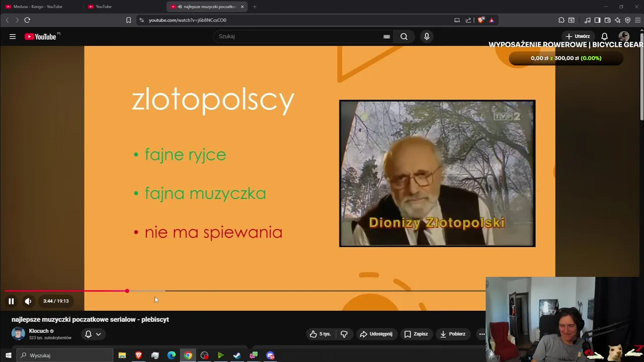Click the video progress scrubber dot
644x362 pixels.
(x=127, y=291)
